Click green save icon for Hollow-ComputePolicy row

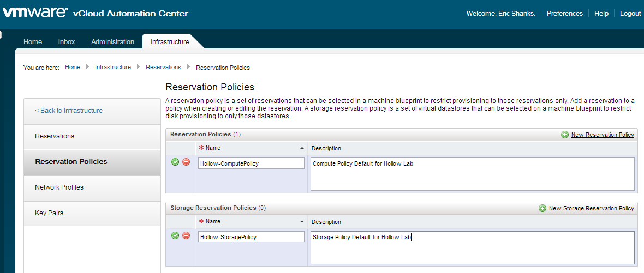(175, 162)
